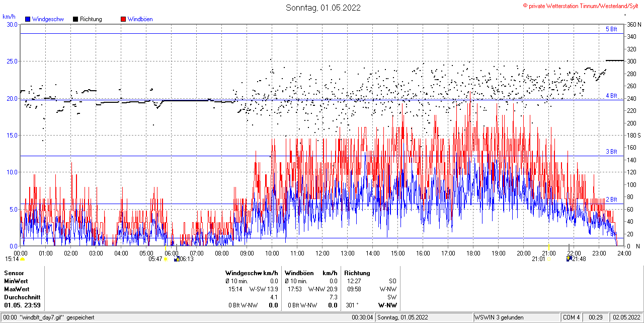Click the Richtung column header in table
This screenshot has width=644, height=323.
tap(357, 273)
